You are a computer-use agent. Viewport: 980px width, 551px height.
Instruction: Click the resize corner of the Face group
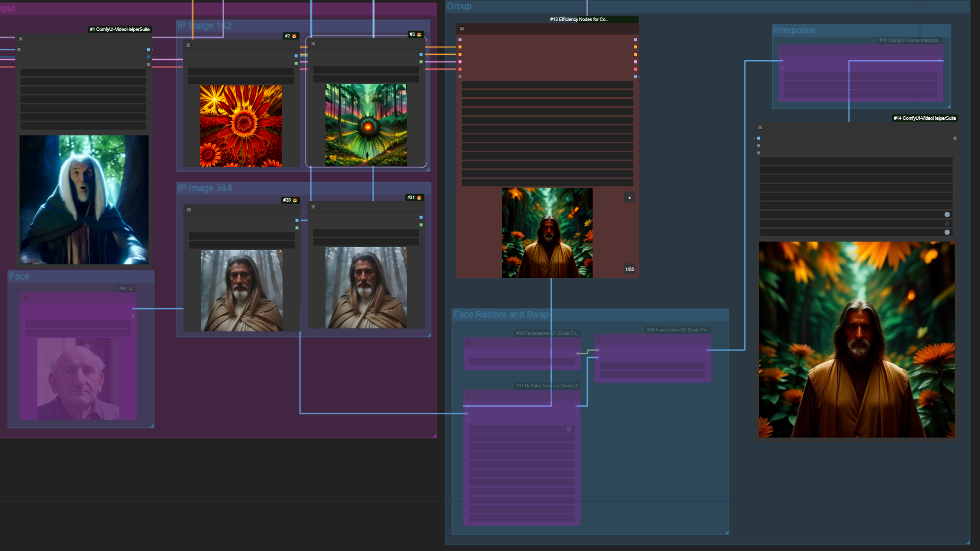(x=152, y=426)
